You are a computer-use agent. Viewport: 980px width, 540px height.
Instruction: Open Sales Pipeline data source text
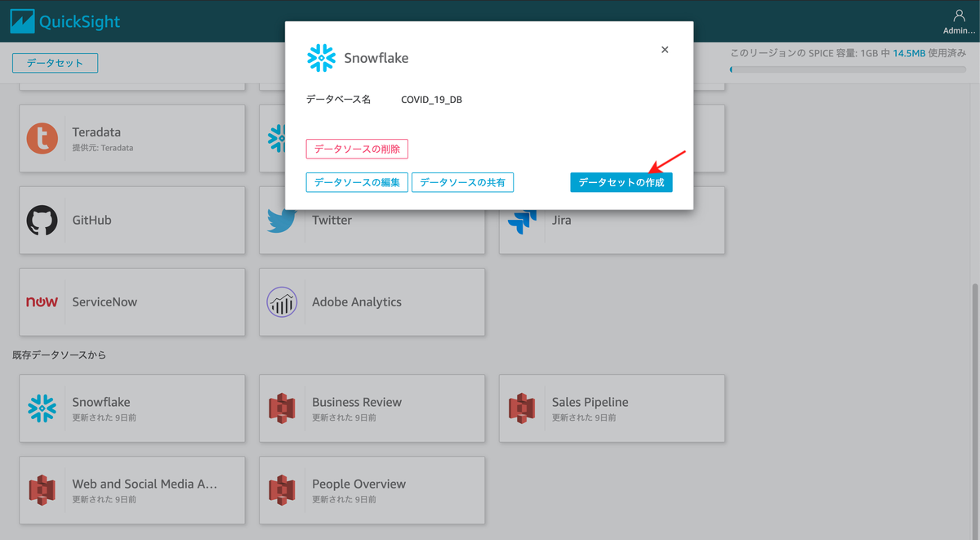coord(590,402)
